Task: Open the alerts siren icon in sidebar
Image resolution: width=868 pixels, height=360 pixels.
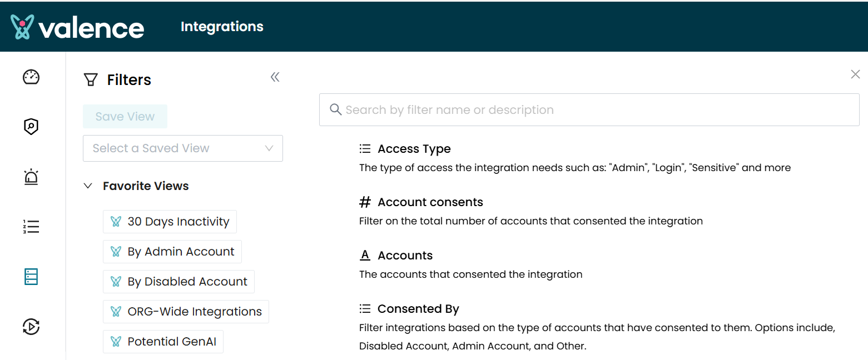Action: point(31,177)
